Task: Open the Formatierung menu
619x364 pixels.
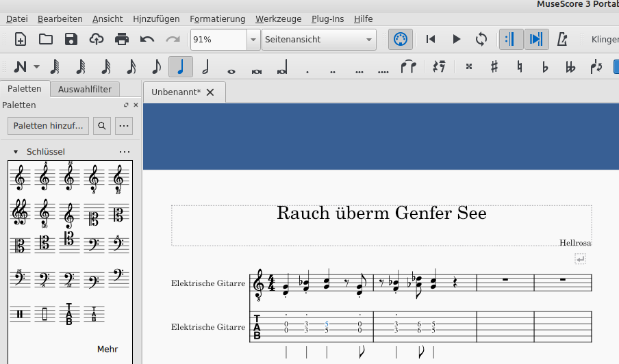Action: [x=218, y=19]
